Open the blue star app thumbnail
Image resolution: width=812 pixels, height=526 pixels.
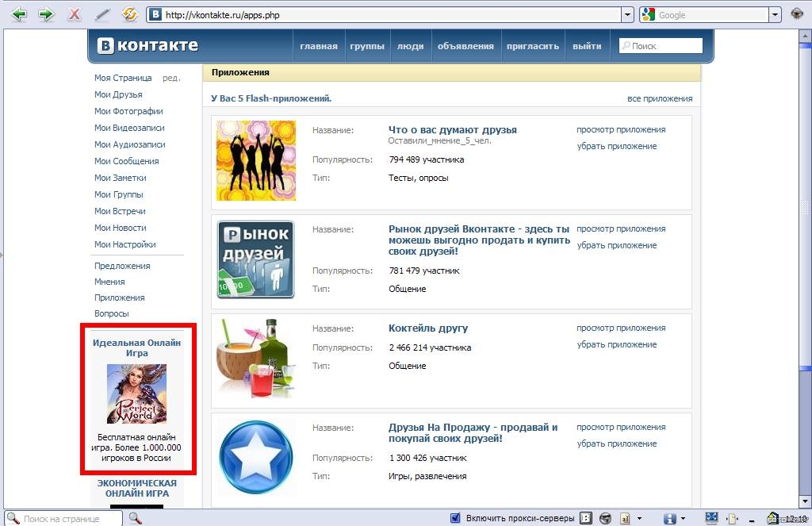tap(256, 457)
